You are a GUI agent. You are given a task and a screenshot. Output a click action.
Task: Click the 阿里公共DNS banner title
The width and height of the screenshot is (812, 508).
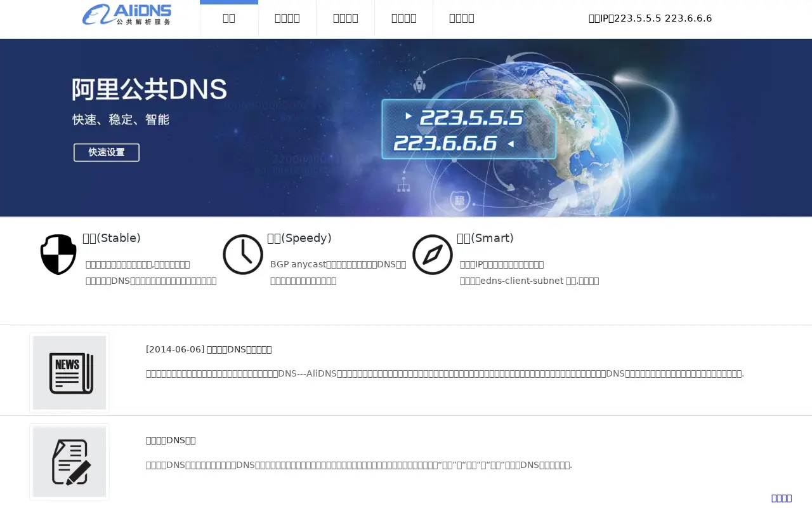(x=149, y=90)
